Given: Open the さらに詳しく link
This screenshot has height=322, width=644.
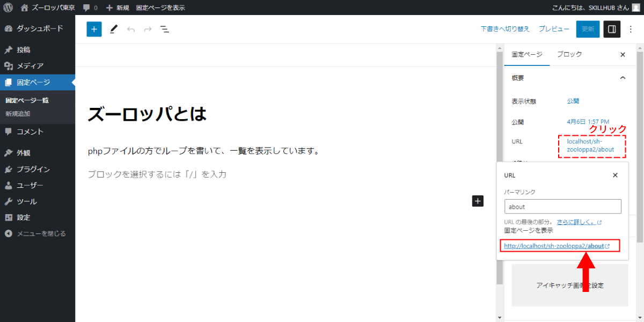Looking at the screenshot, I should [579, 222].
